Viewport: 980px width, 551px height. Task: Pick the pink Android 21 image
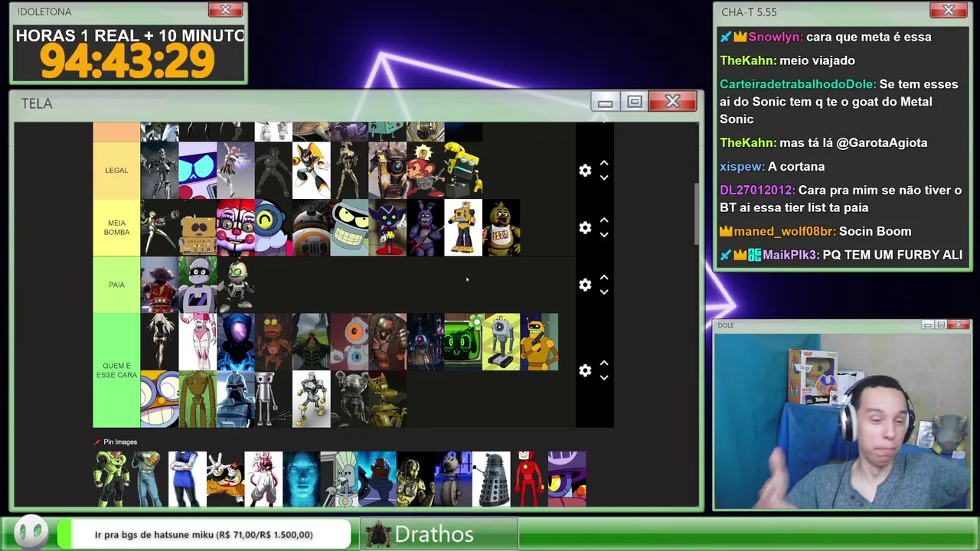263,479
